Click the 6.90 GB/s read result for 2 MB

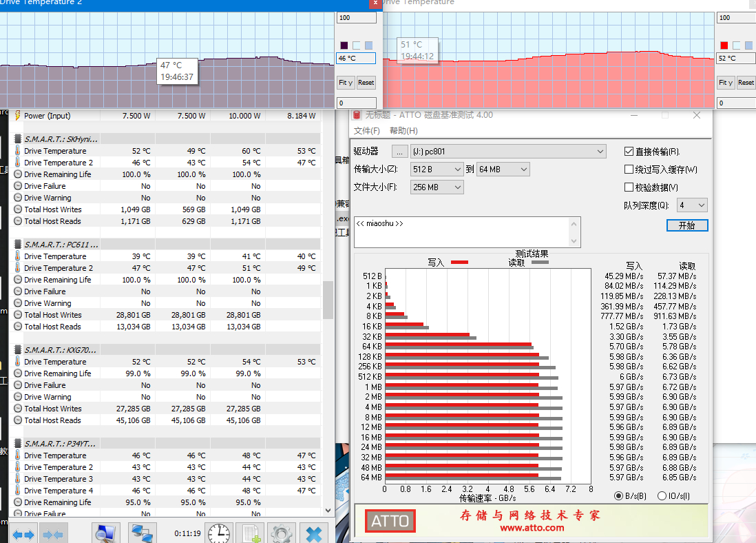(679, 397)
